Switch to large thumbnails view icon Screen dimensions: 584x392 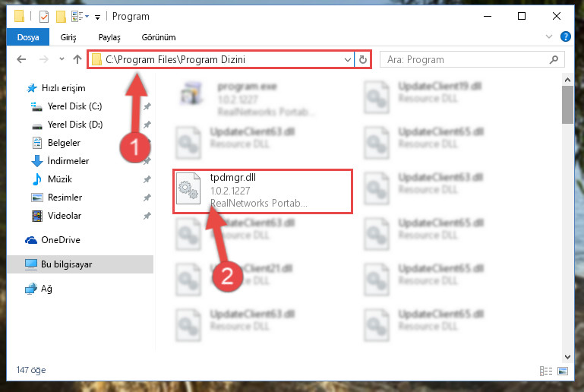tap(563, 371)
